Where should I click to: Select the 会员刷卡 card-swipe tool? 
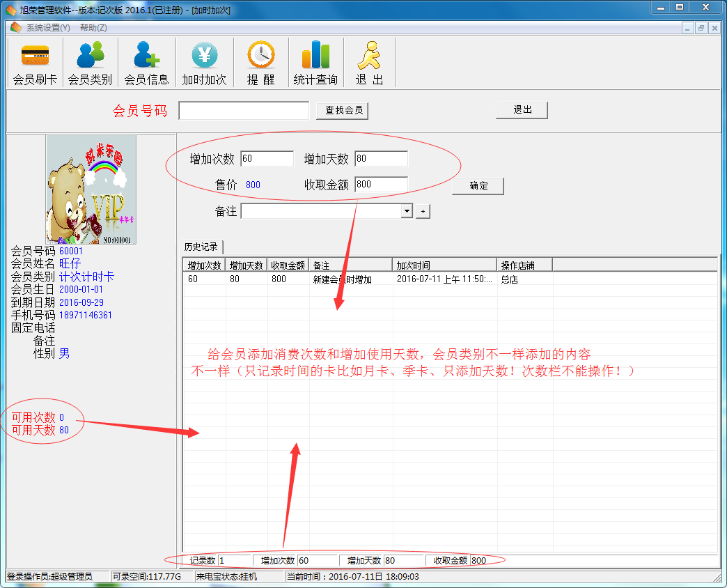pyautogui.click(x=33, y=61)
